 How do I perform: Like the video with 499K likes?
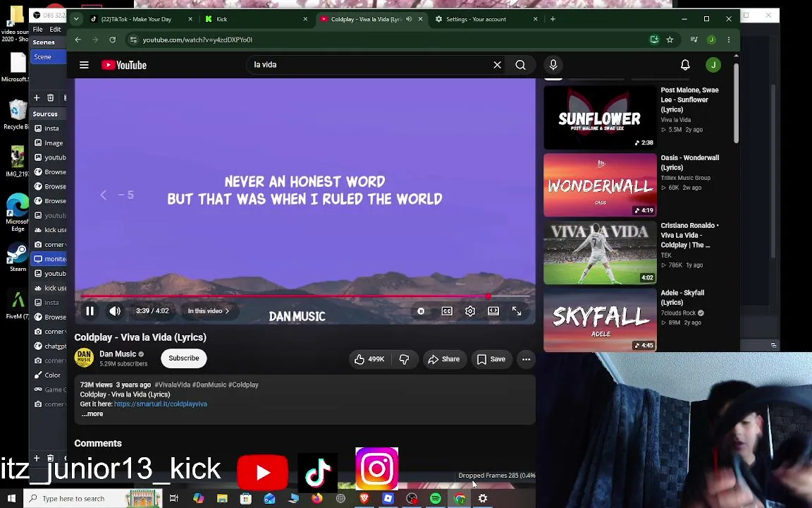point(370,359)
